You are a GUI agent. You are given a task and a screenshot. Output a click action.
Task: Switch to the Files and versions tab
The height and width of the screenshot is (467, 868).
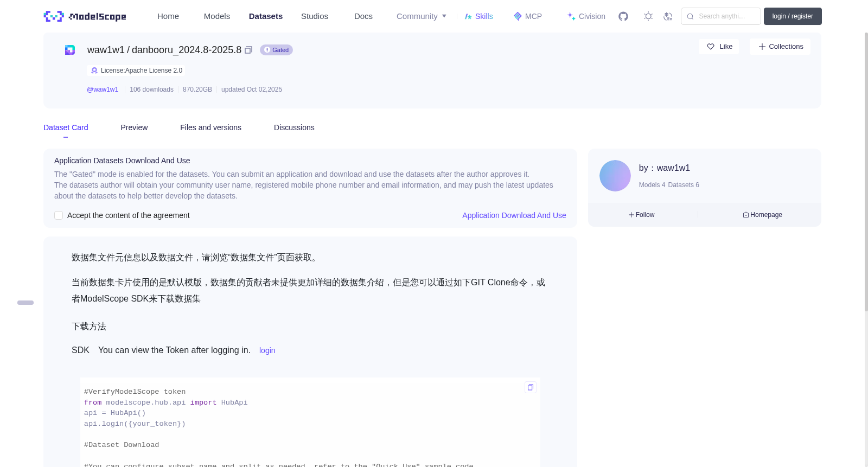(210, 127)
